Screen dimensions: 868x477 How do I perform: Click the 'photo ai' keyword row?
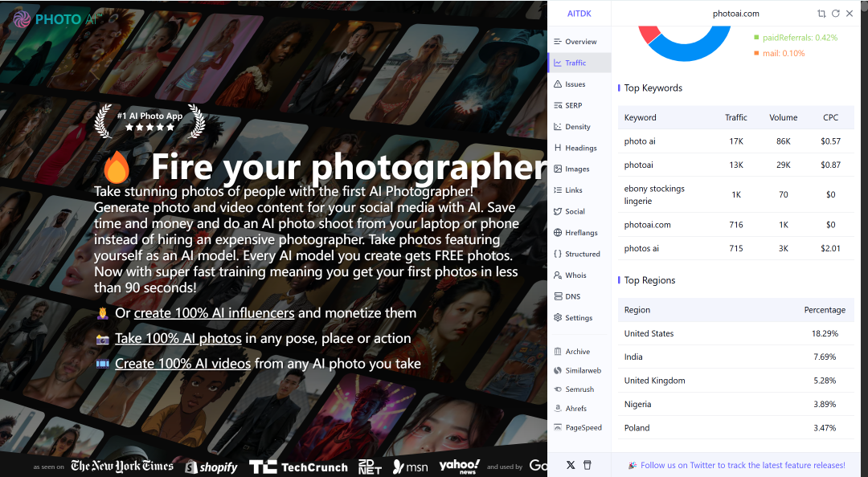[x=735, y=141]
